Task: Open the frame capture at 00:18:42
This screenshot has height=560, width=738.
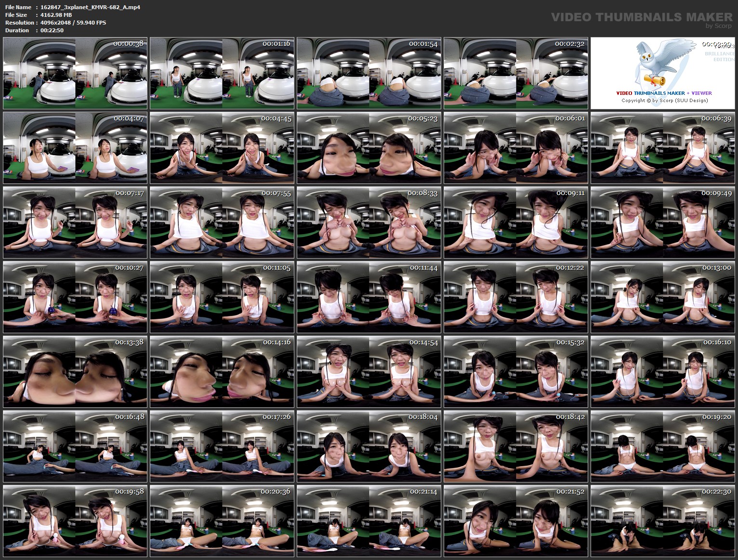Action: pyautogui.click(x=515, y=446)
